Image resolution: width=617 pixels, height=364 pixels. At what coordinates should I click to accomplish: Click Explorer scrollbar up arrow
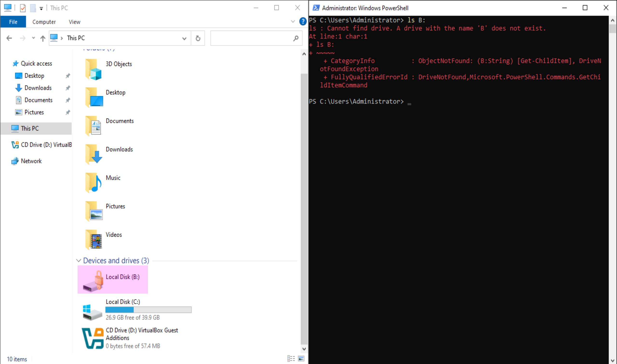click(x=304, y=54)
